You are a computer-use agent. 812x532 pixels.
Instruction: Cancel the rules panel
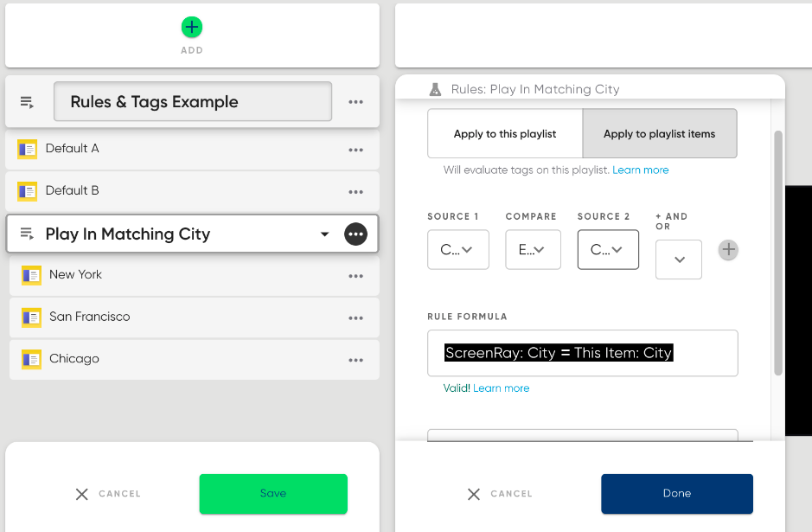pos(500,494)
